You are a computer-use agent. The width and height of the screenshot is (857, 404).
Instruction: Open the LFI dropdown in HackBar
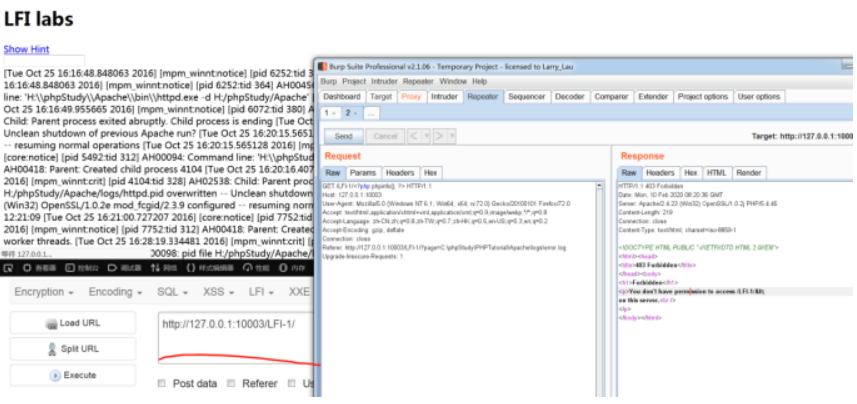click(261, 292)
